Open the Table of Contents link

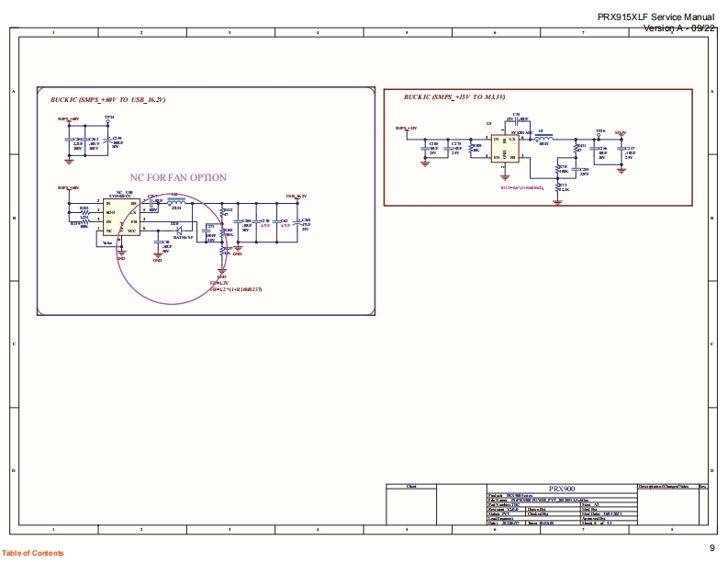(33, 553)
